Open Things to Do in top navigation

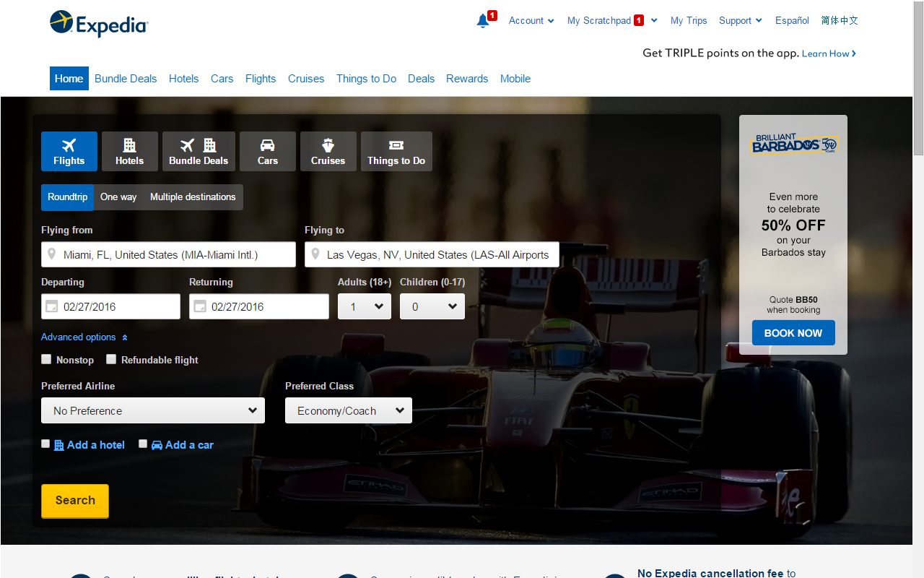pyautogui.click(x=367, y=79)
